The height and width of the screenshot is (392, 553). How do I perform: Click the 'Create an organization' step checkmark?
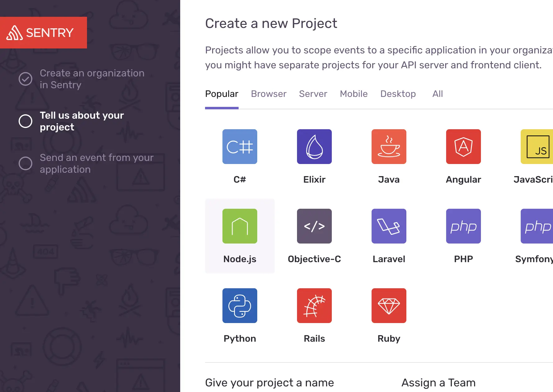pyautogui.click(x=25, y=79)
